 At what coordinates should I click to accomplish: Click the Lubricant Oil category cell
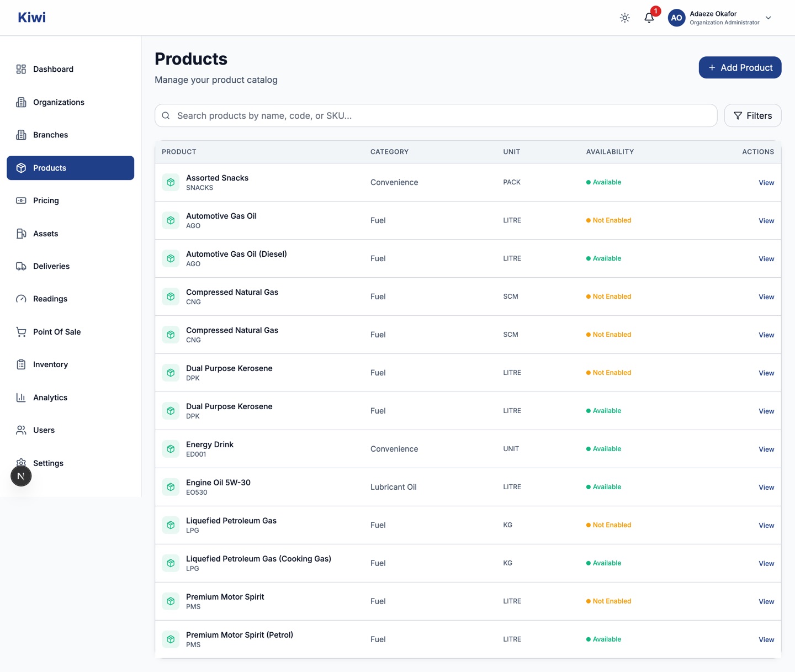tap(393, 487)
